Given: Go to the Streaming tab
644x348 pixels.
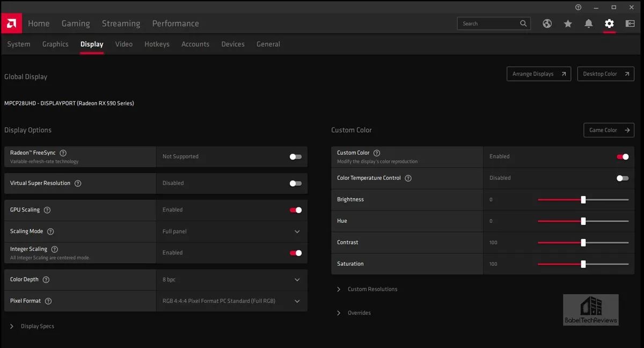Looking at the screenshot, I should (121, 24).
